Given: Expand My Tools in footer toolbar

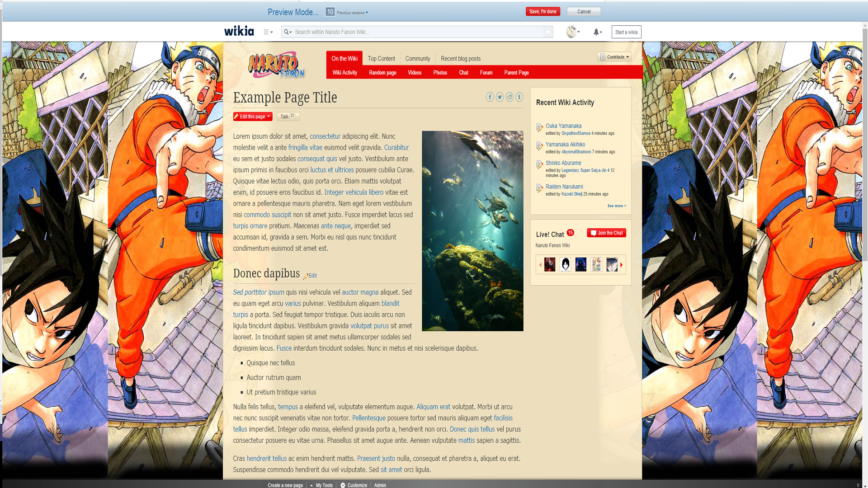Looking at the screenshot, I should pyautogui.click(x=321, y=485).
